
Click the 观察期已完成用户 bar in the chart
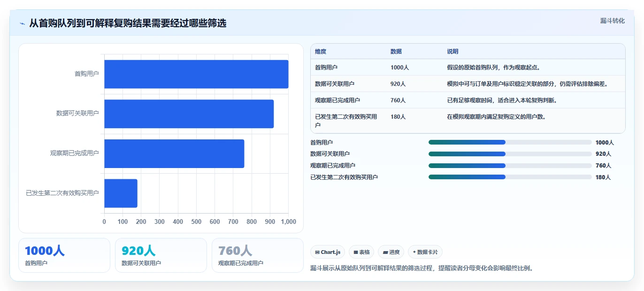pyautogui.click(x=174, y=153)
